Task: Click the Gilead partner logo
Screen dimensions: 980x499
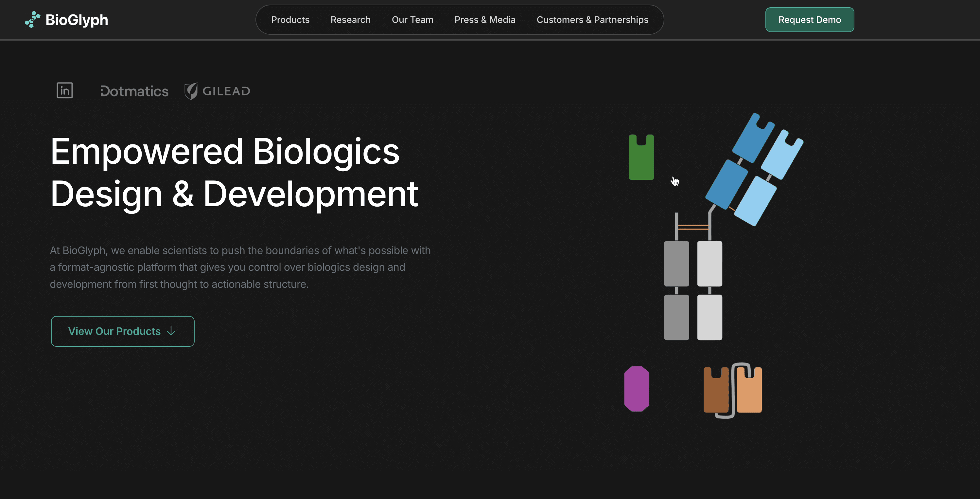Action: 217,91
